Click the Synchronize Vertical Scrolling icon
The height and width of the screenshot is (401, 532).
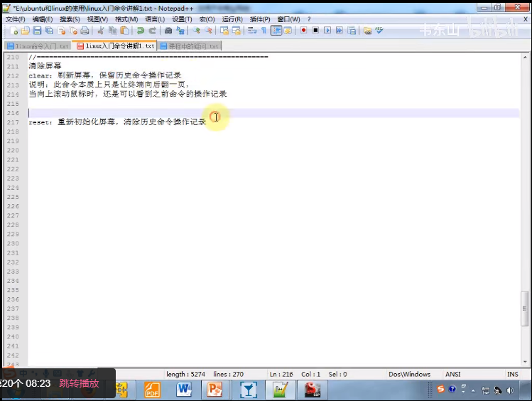(x=224, y=31)
